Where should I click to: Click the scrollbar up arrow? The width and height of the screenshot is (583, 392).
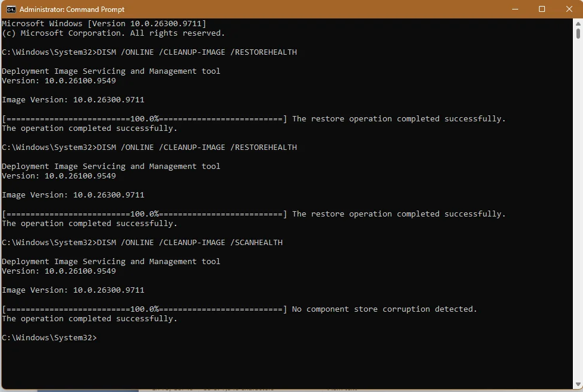pos(578,23)
